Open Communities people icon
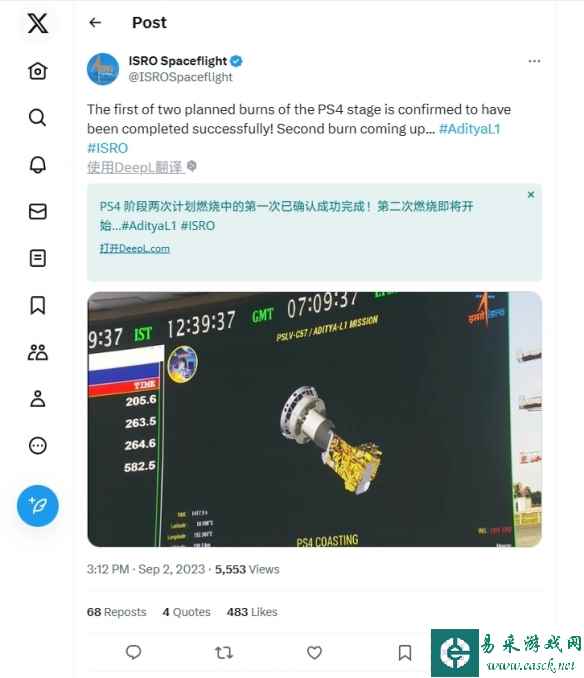Viewport: 584px width, 678px height. pos(38,352)
